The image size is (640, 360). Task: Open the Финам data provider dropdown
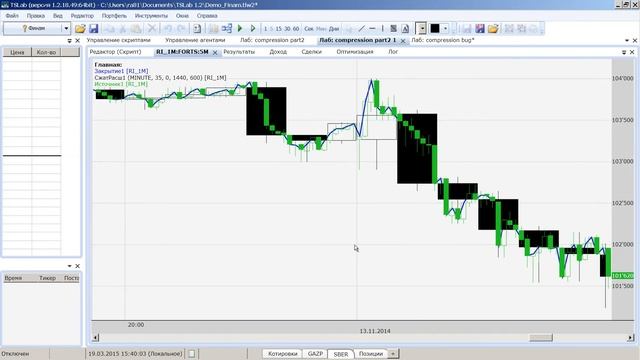(x=66, y=29)
